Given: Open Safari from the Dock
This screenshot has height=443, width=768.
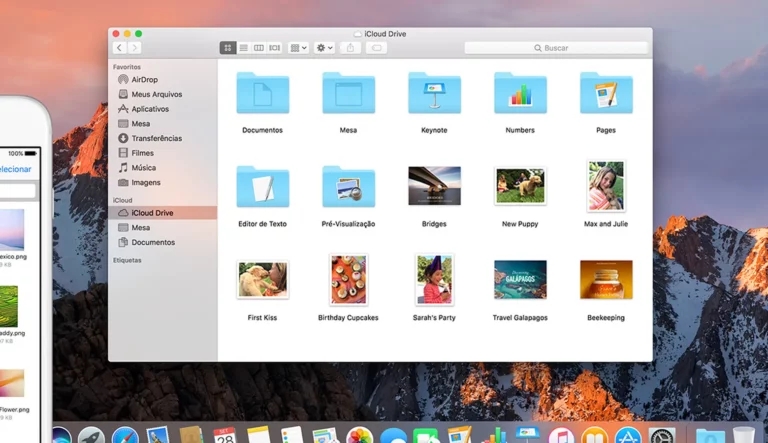Looking at the screenshot, I should [x=125, y=435].
